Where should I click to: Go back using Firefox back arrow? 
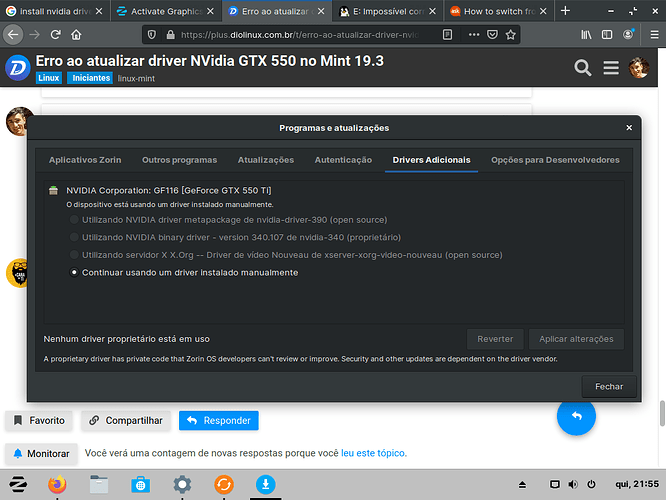click(13, 34)
